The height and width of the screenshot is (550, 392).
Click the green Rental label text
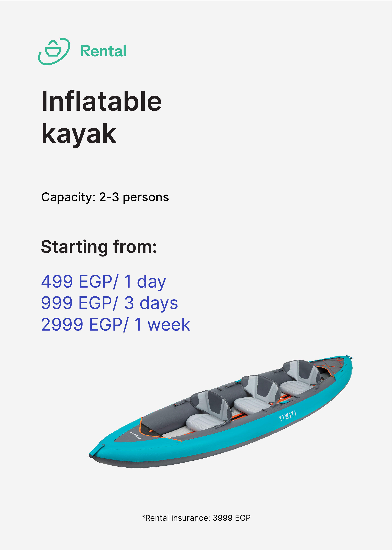103,51
